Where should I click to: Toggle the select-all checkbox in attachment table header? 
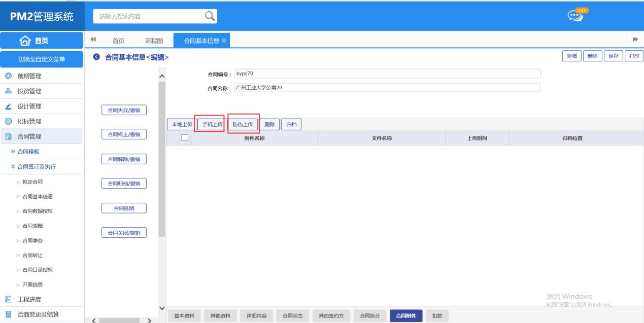[185, 138]
